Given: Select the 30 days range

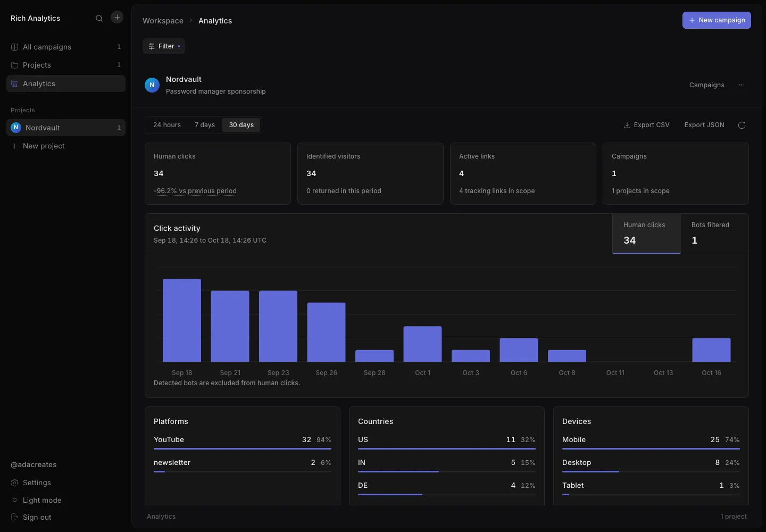Looking at the screenshot, I should pyautogui.click(x=242, y=125).
